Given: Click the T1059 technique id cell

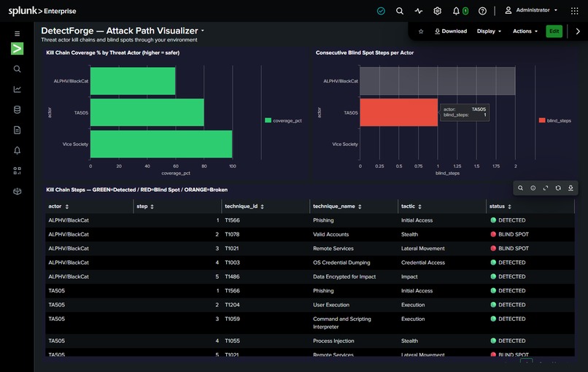Looking at the screenshot, I should click(x=232, y=319).
